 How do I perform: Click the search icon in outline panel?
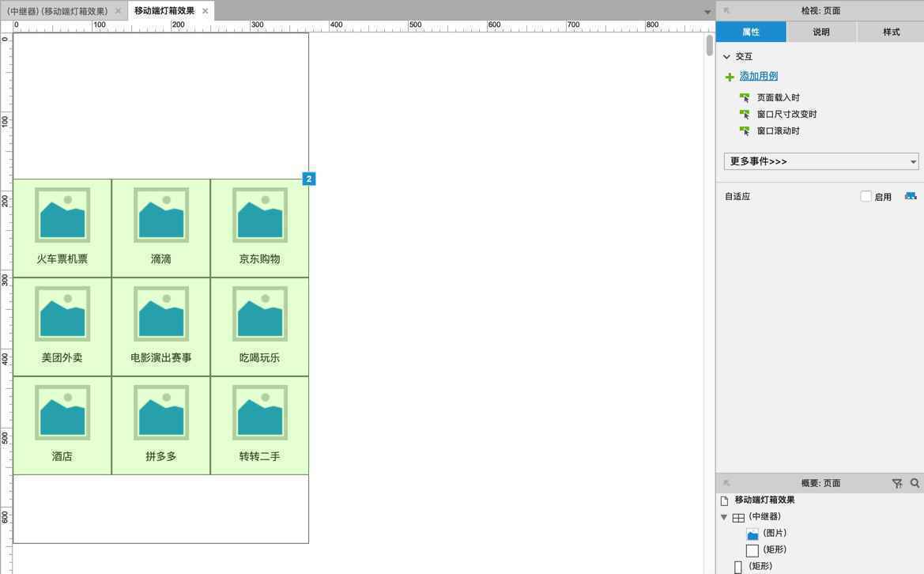pos(915,482)
